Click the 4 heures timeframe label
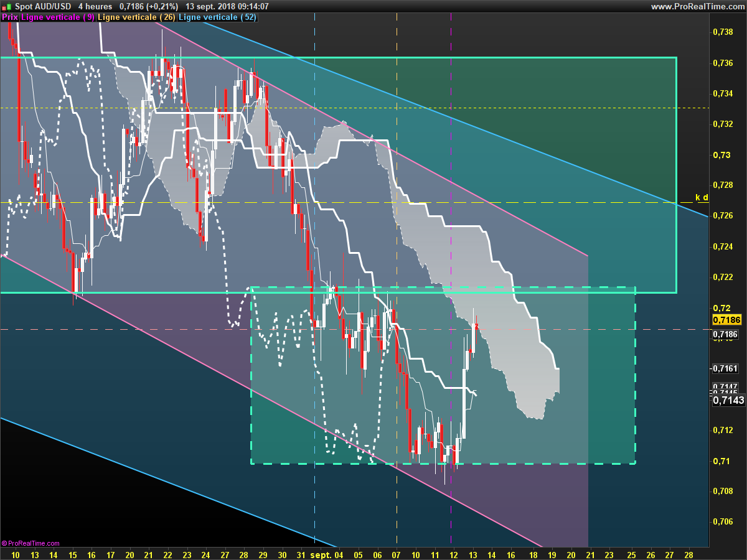 coord(95,6)
